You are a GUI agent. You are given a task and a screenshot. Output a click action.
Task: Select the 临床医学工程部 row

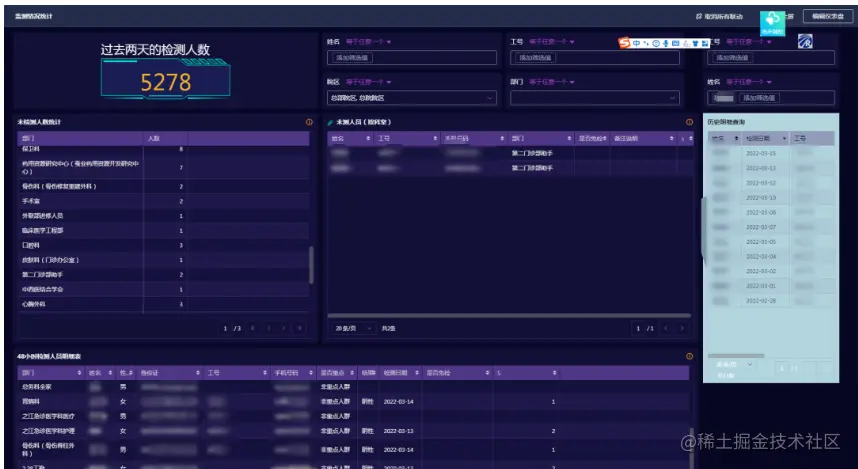point(163,230)
